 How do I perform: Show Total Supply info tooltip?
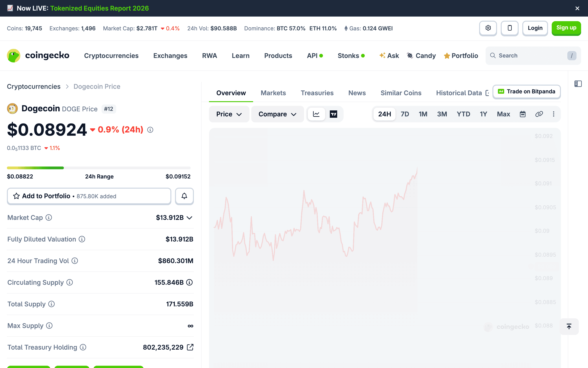(51, 304)
